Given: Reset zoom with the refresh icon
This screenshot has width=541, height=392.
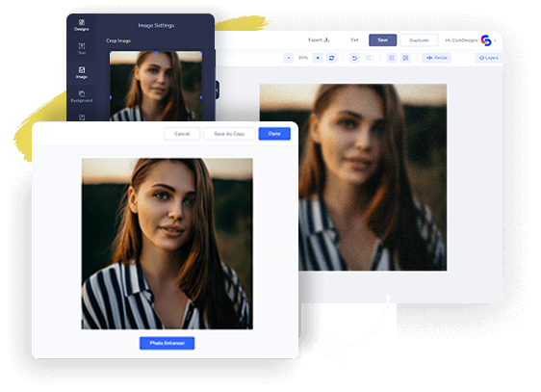Looking at the screenshot, I should pos(331,58).
